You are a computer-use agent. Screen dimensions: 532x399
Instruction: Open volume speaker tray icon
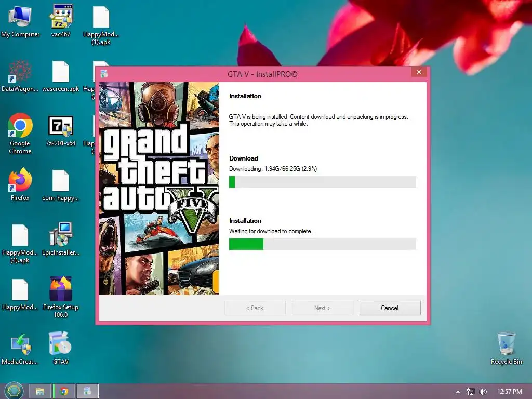[483, 392]
